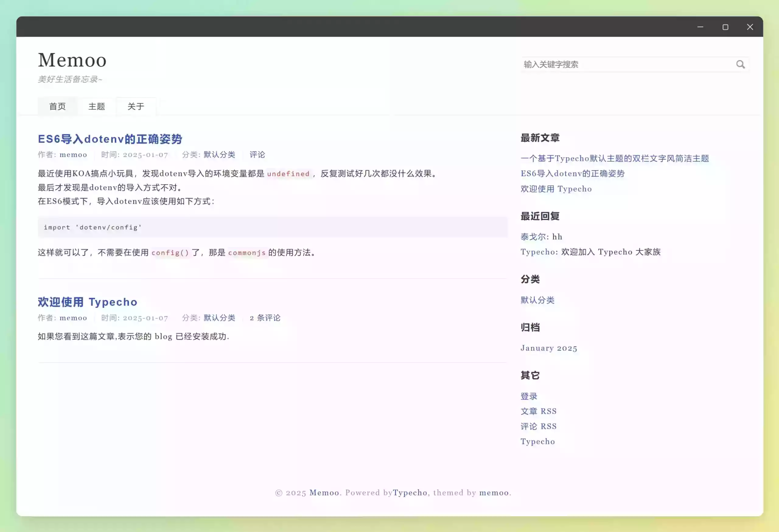Open the 默认分类 category link
The width and height of the screenshot is (779, 532).
[218, 155]
